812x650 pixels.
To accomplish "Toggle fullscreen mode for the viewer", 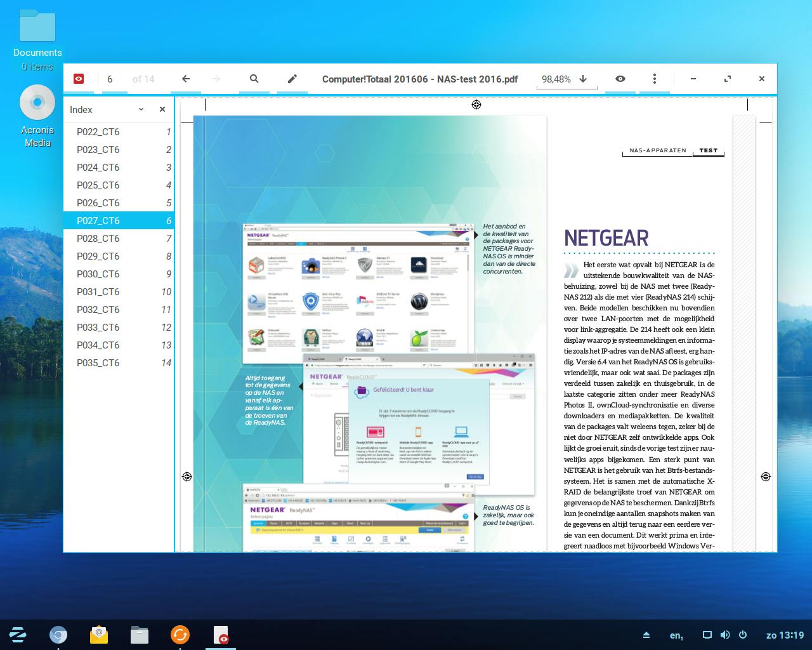I will (727, 79).
